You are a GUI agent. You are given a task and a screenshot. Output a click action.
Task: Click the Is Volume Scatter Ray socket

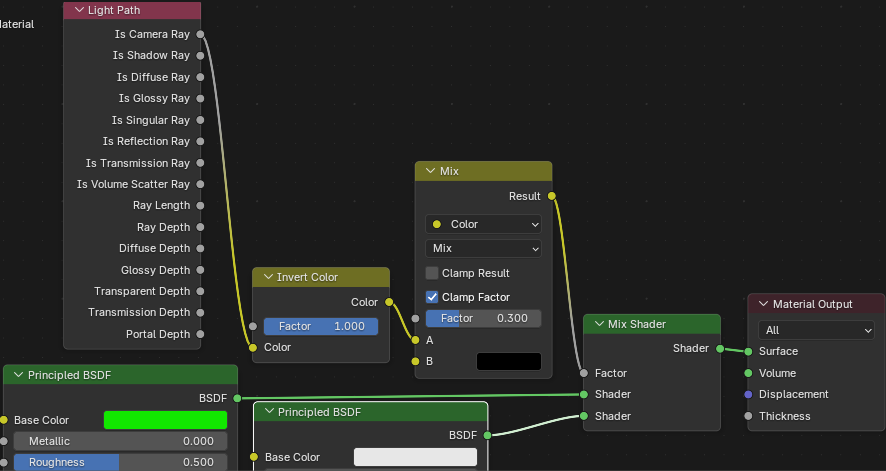click(200, 184)
